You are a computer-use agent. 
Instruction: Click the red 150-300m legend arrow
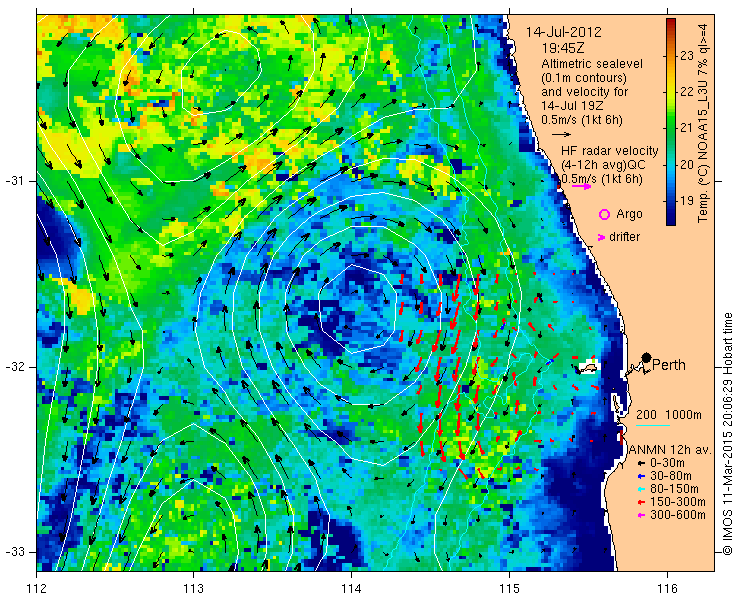[641, 502]
